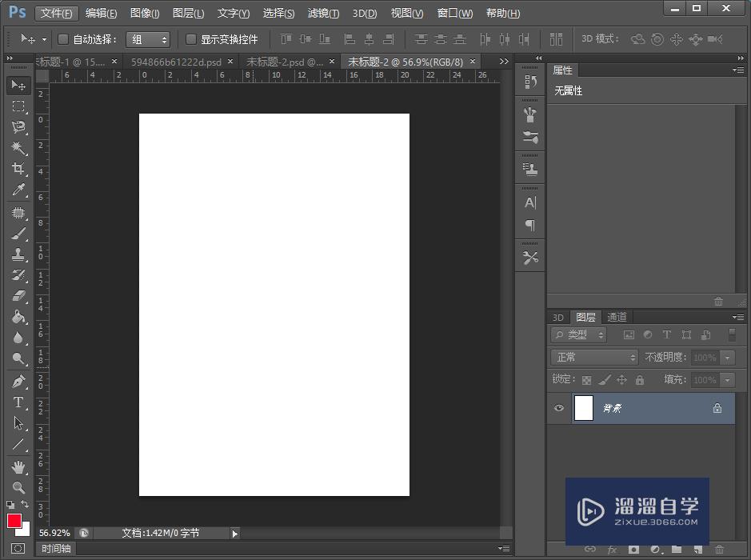Select the Brush tool
The width and height of the screenshot is (751, 560).
click(x=18, y=233)
